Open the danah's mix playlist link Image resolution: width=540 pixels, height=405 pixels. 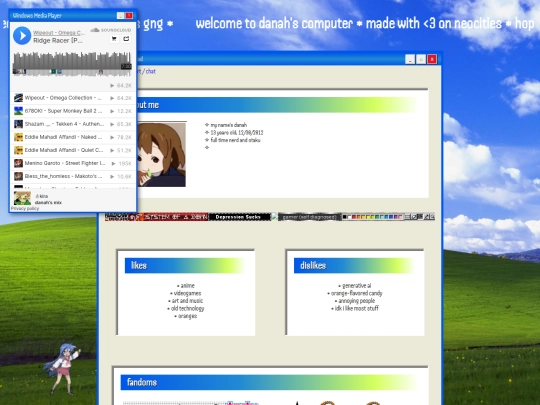(48, 202)
